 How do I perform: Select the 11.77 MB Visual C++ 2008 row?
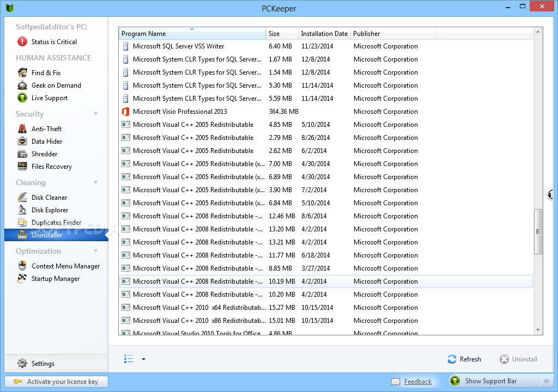pyautogui.click(x=326, y=255)
